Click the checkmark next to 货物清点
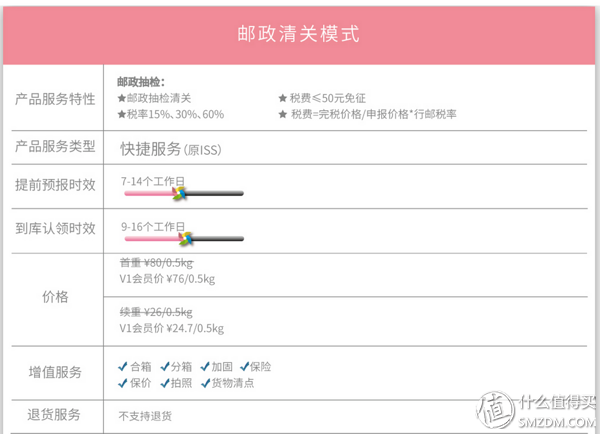 [205, 383]
